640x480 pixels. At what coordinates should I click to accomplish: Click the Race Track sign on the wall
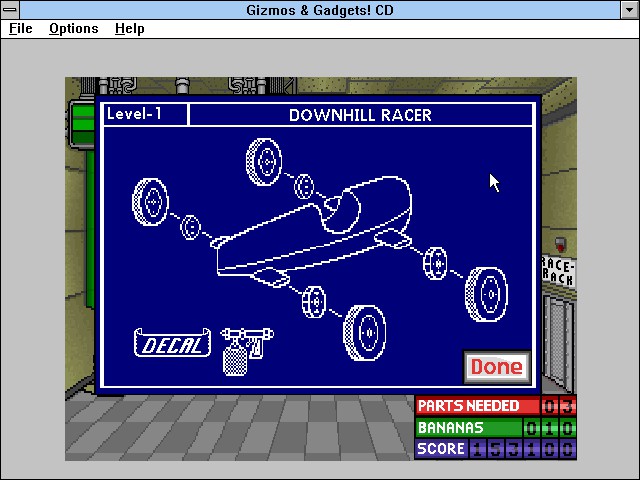coord(558,271)
